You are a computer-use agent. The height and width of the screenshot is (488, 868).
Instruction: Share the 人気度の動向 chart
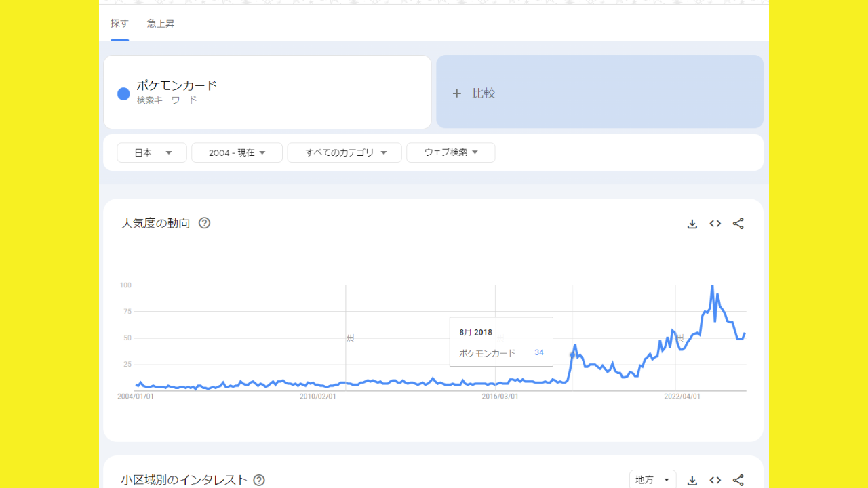coord(738,224)
